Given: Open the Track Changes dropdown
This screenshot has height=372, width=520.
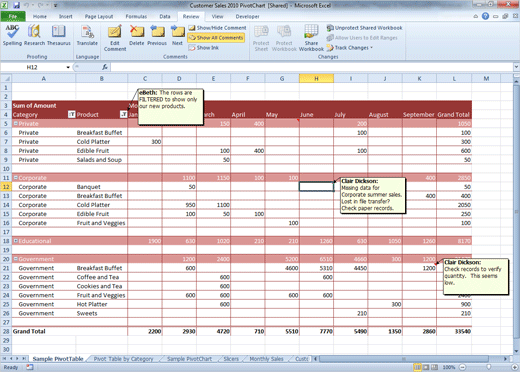Looking at the screenshot, I should [350, 48].
